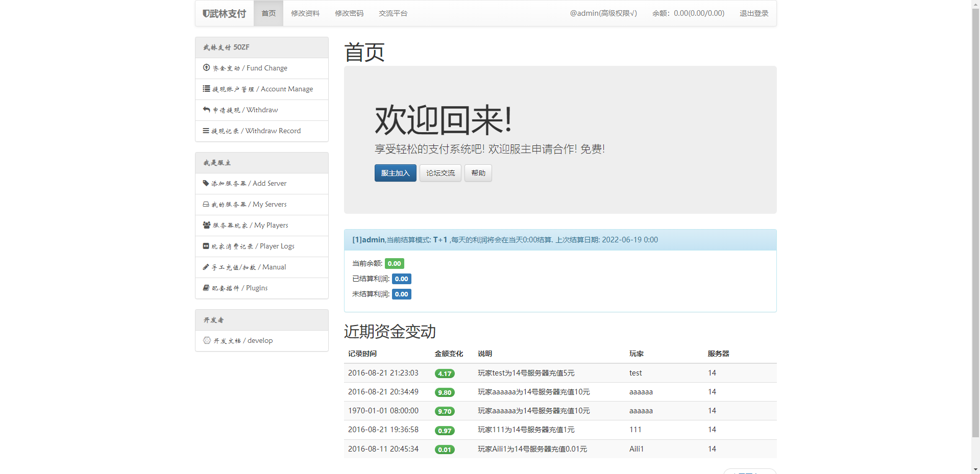Open Plugins sidebar link
The image size is (980, 474).
click(x=262, y=288)
